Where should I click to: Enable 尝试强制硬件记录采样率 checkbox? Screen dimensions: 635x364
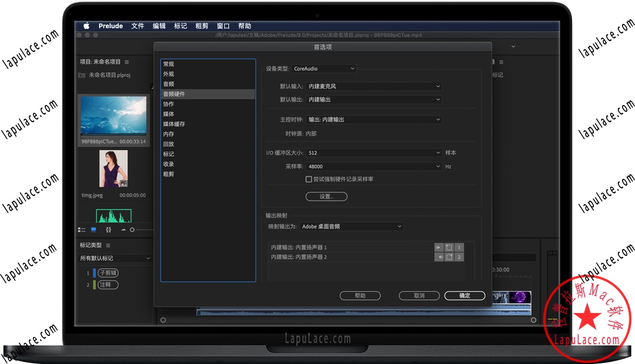pos(308,179)
